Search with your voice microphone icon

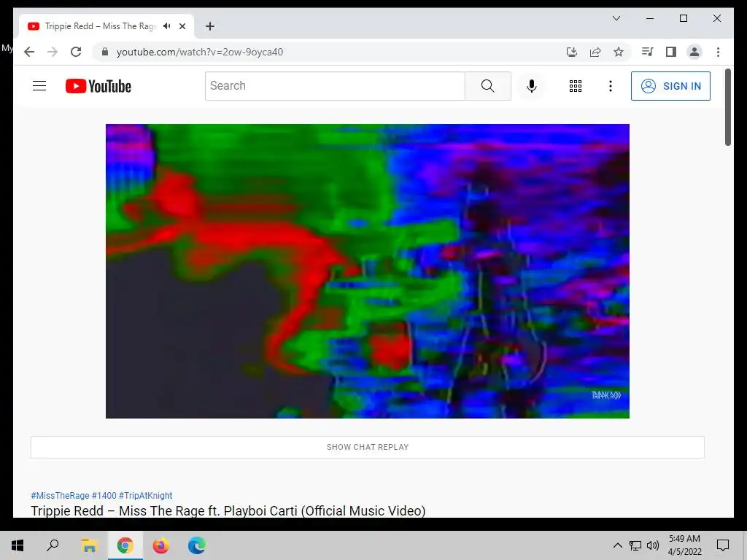click(x=532, y=86)
